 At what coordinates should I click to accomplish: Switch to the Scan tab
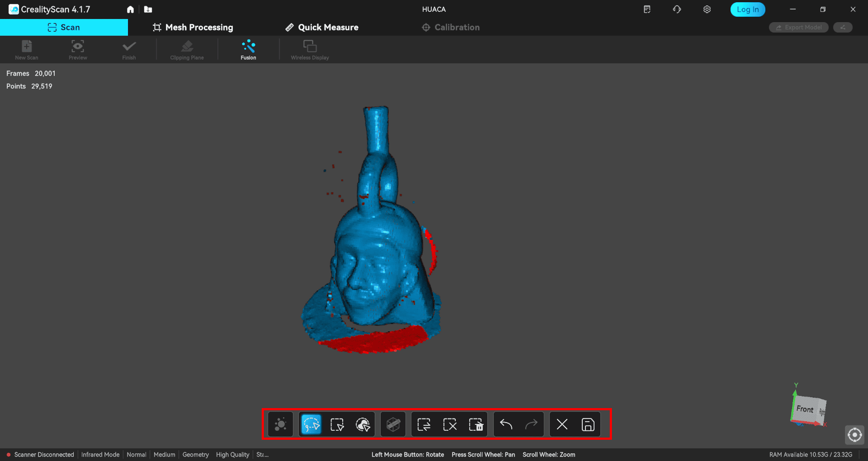[x=64, y=27]
